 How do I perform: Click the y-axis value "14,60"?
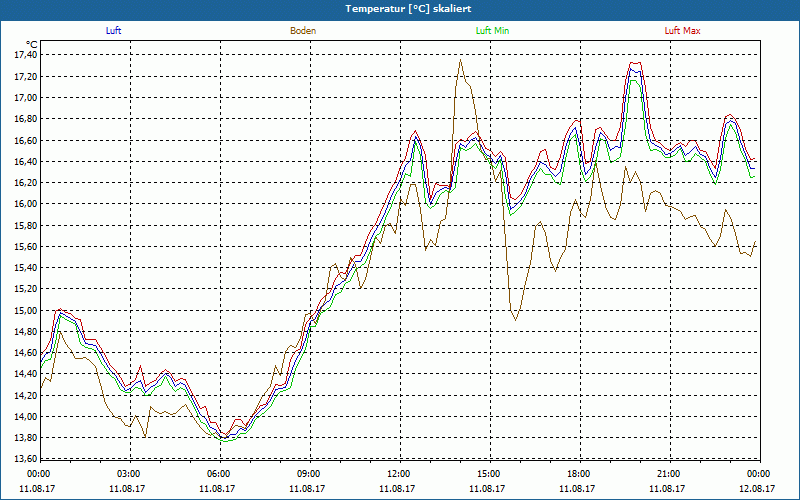27,353
